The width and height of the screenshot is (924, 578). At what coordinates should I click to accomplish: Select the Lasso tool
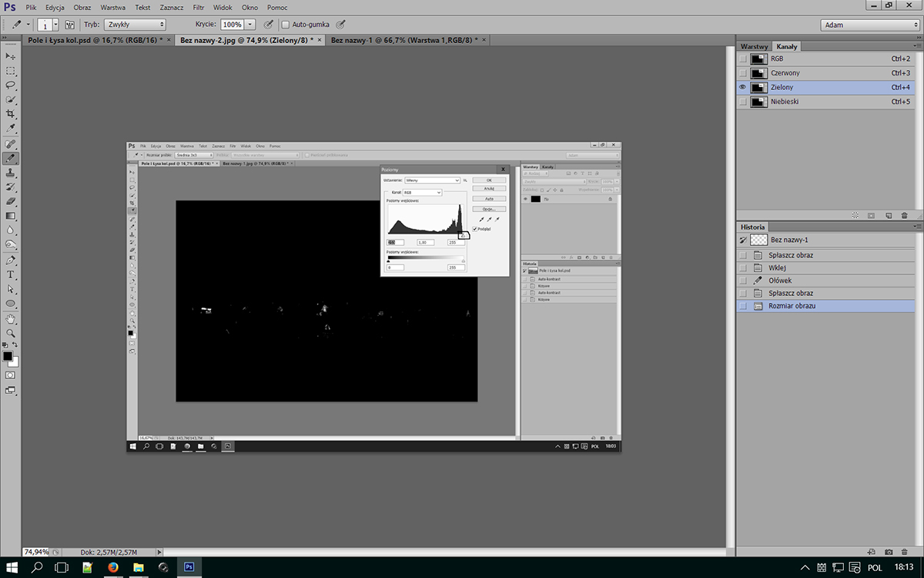11,85
